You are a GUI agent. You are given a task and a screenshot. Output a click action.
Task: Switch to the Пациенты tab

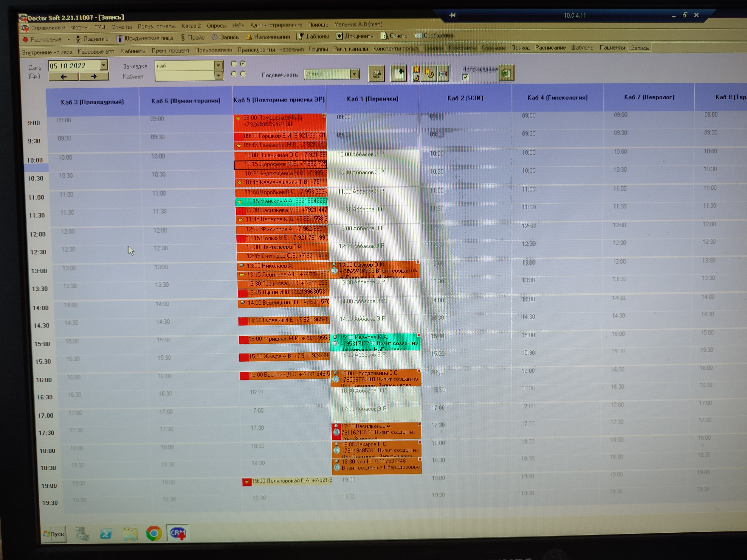click(612, 48)
